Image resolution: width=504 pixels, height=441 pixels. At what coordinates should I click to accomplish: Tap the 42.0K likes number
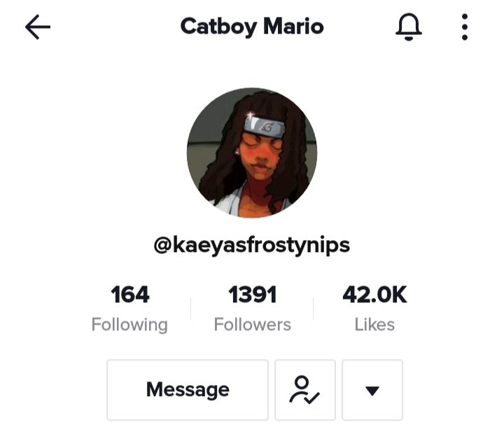[x=374, y=295]
